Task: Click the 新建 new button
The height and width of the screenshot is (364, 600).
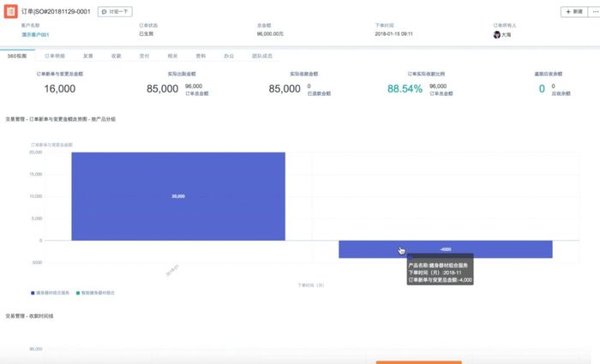Action: (574, 12)
